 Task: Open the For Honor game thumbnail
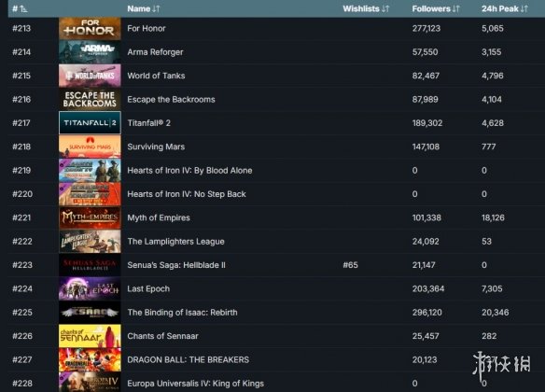point(90,29)
